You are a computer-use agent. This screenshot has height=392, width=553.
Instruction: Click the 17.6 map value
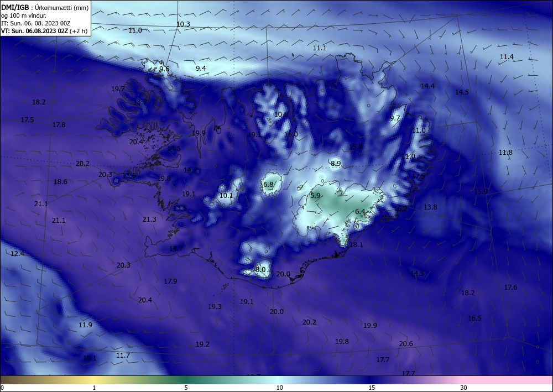(510, 288)
